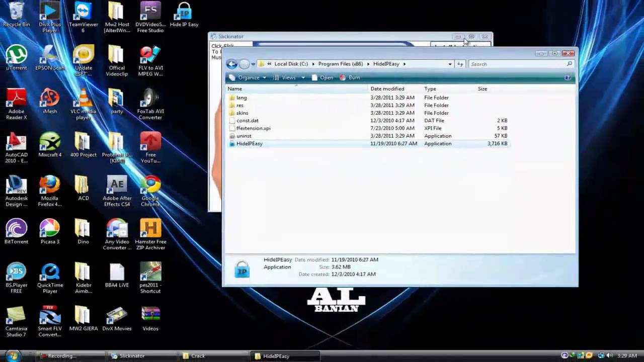Launch EPSON Scan from desktop
This screenshot has height=362, width=644.
tap(49, 58)
